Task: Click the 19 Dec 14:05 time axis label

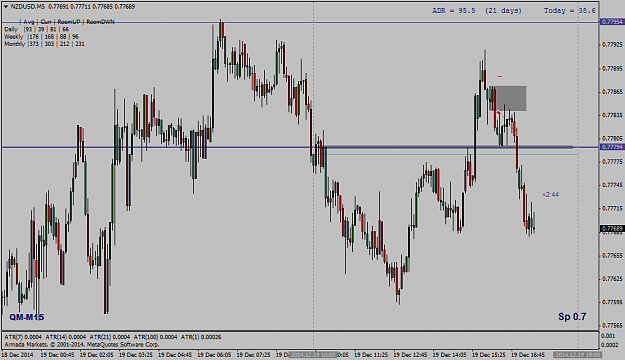Action: point(450,354)
